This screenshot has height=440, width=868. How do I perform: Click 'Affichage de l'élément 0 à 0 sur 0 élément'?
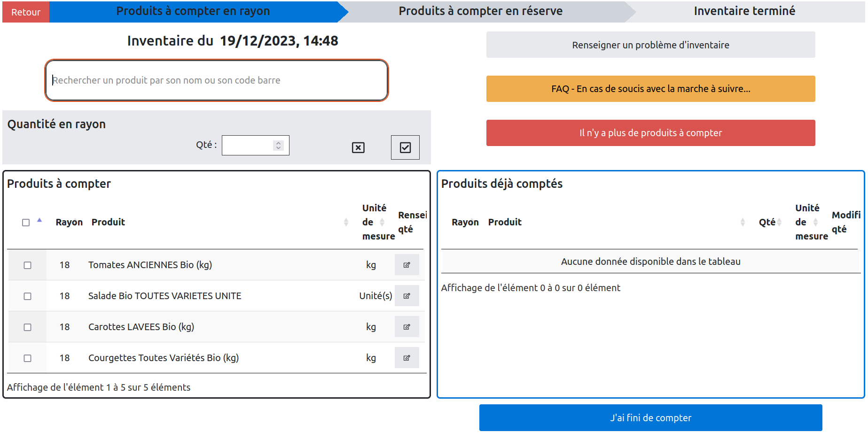click(x=531, y=288)
